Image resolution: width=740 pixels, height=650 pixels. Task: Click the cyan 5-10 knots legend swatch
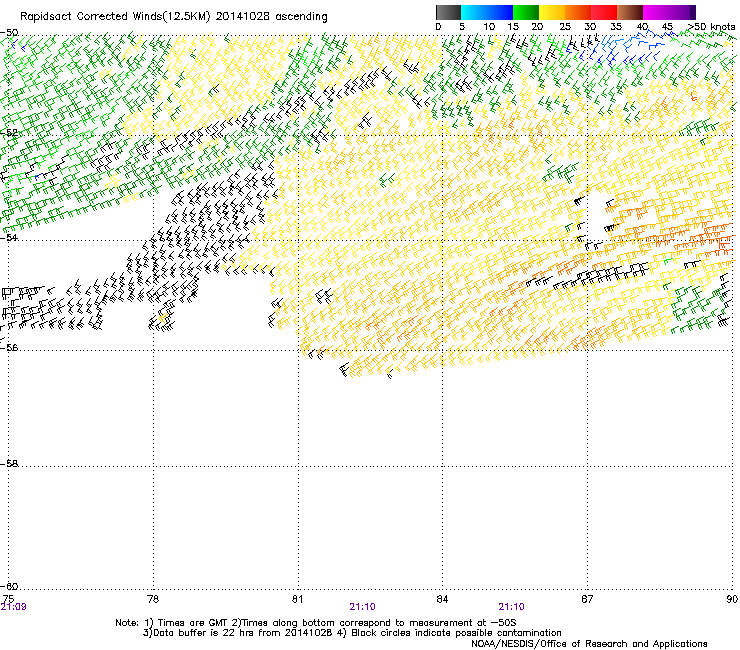click(474, 12)
